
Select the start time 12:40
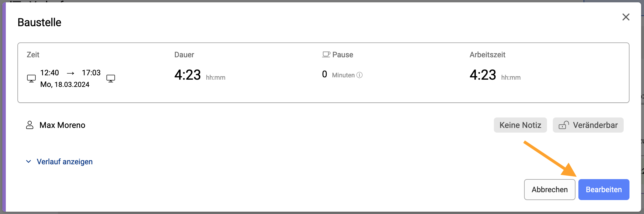50,73
